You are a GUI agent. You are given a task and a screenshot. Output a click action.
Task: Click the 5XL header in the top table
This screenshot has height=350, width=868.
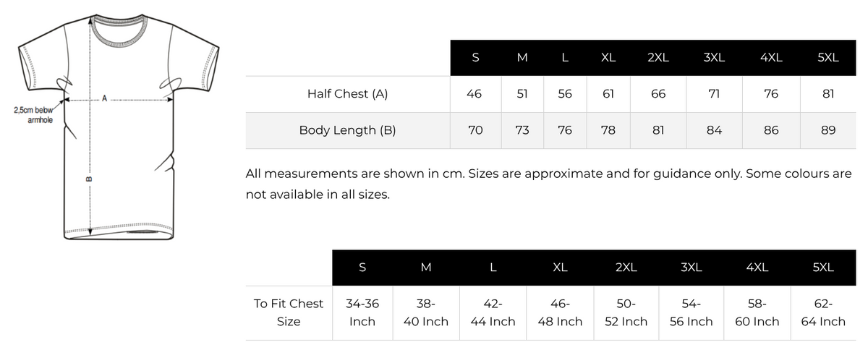[827, 58]
